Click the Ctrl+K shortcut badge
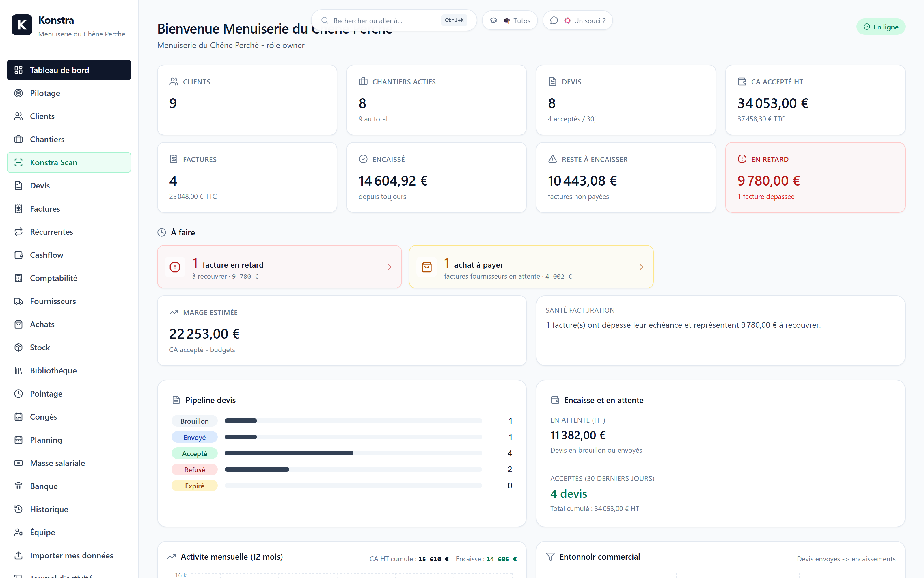Screen dimensions: 924x578 tap(454, 20)
